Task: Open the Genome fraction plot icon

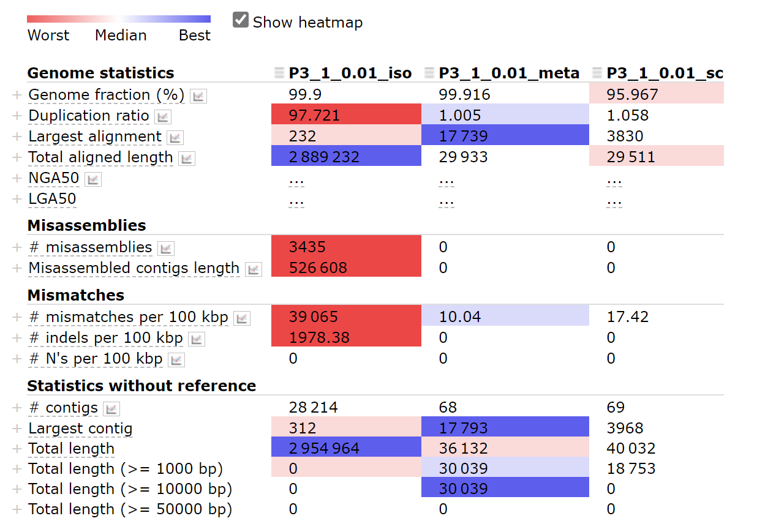Action: point(198,96)
